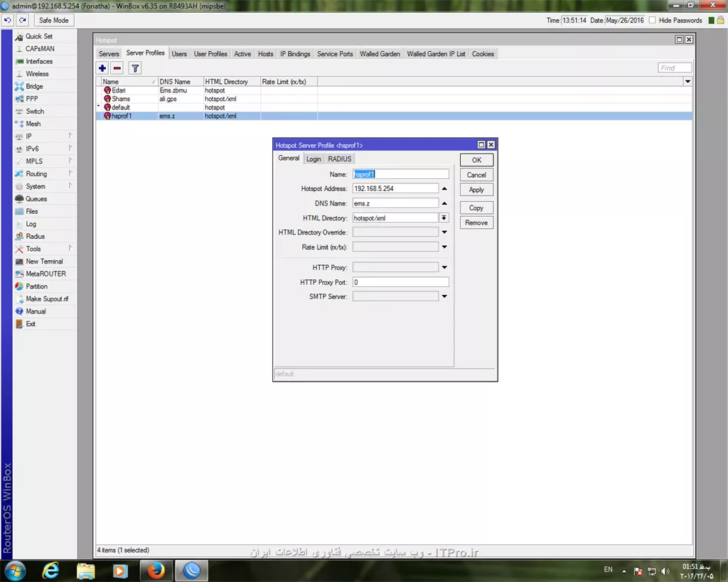The image size is (728, 582).
Task: Remove selected profile with minus icon
Action: tap(117, 68)
